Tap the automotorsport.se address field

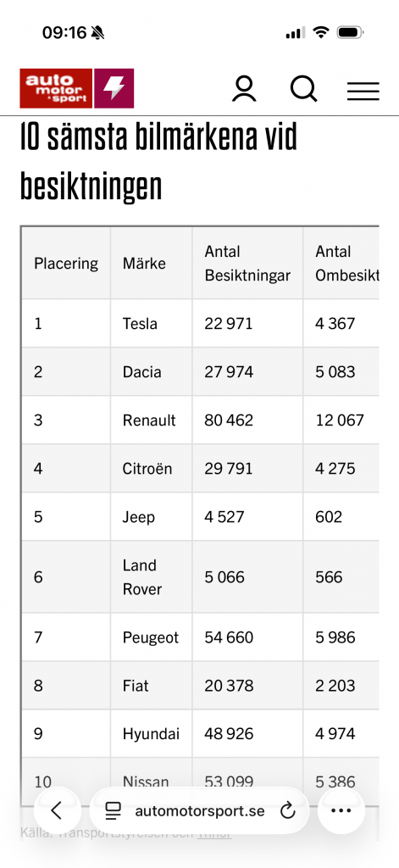pos(199,811)
